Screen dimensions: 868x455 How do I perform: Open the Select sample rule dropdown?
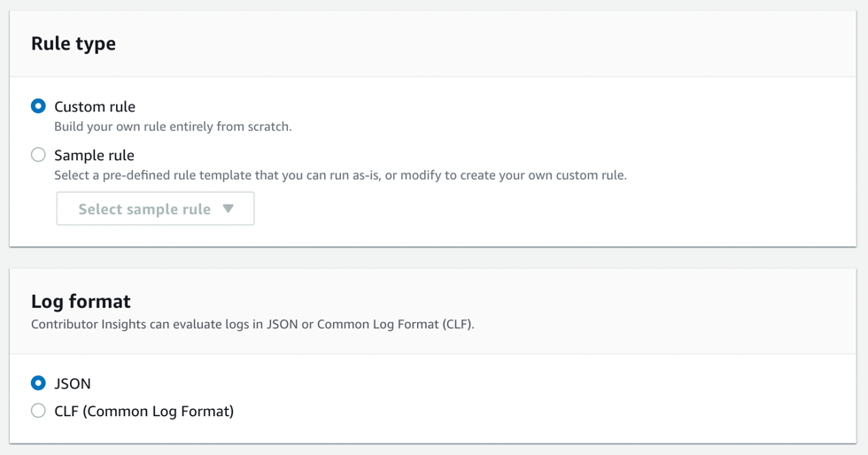tap(155, 209)
